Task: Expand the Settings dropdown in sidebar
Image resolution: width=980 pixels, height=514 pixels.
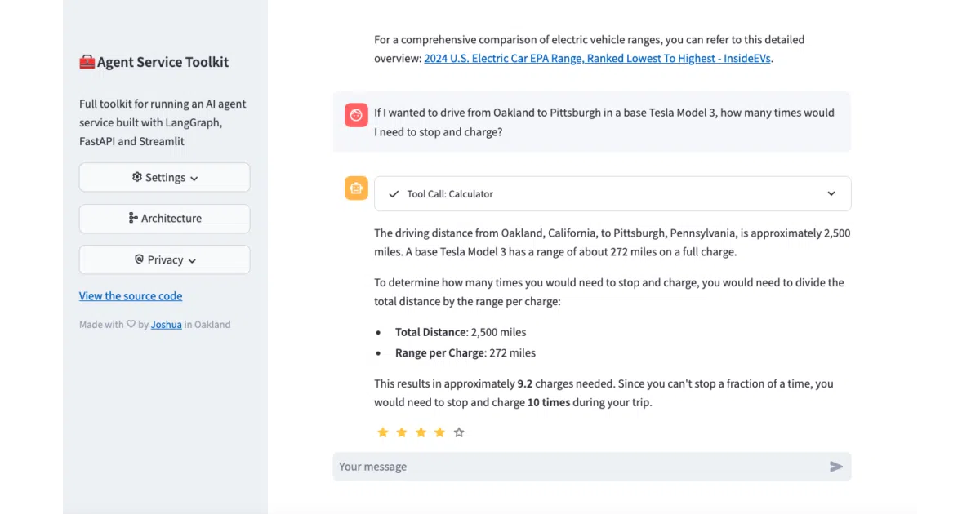Action: (164, 177)
